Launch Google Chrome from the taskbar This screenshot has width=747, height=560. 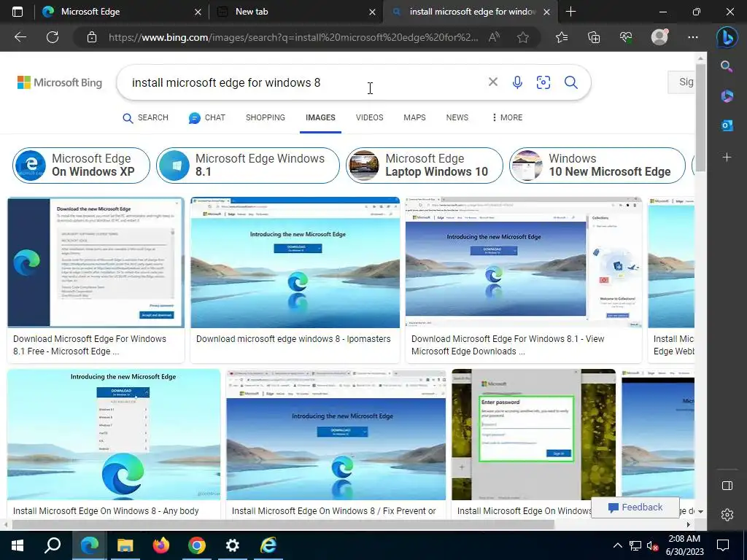(x=197, y=545)
